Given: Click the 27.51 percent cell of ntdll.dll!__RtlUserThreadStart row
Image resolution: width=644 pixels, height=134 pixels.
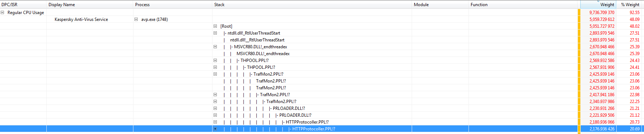Looking at the screenshot, I should click(x=634, y=40).
